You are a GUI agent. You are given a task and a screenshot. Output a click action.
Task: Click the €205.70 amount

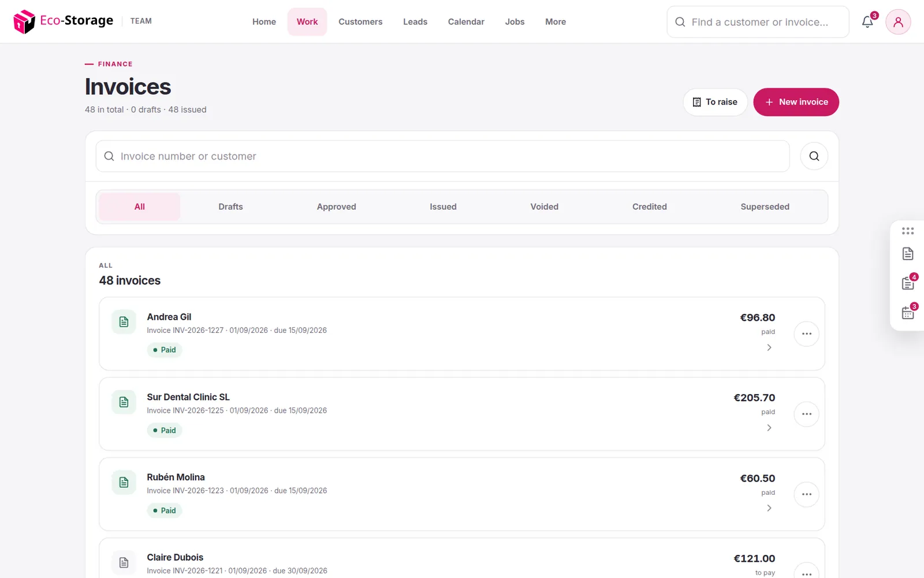coord(754,398)
